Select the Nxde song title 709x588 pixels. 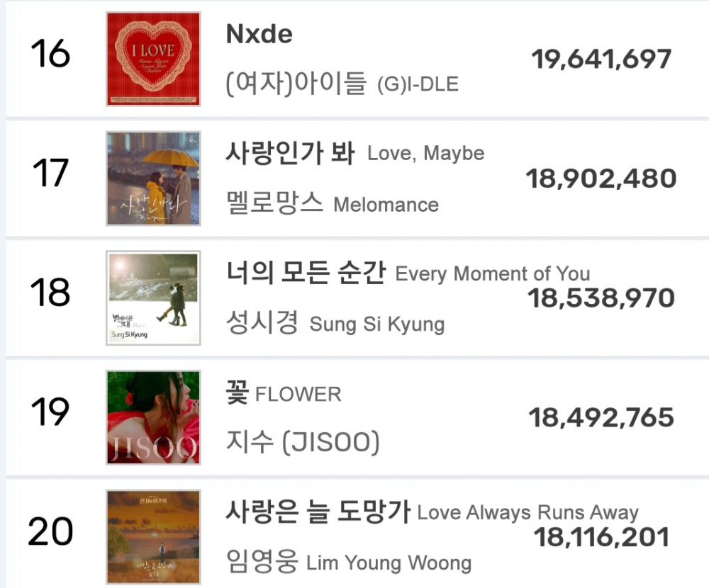tap(259, 34)
